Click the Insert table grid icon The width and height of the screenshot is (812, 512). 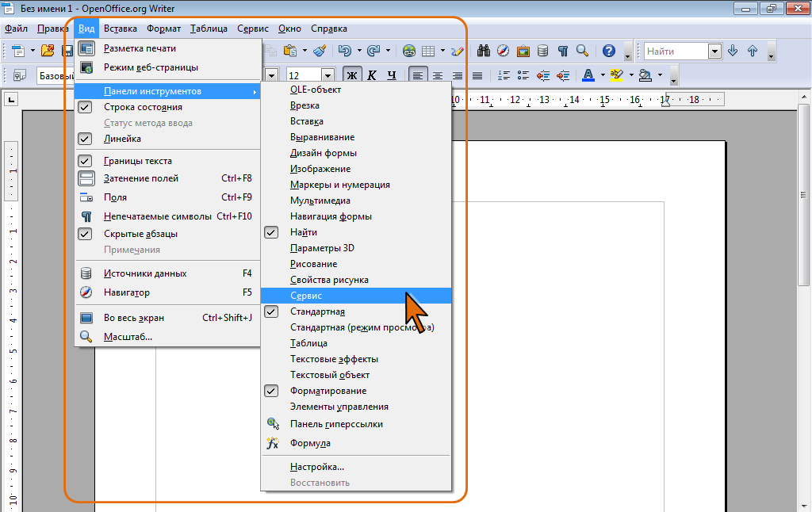428,51
